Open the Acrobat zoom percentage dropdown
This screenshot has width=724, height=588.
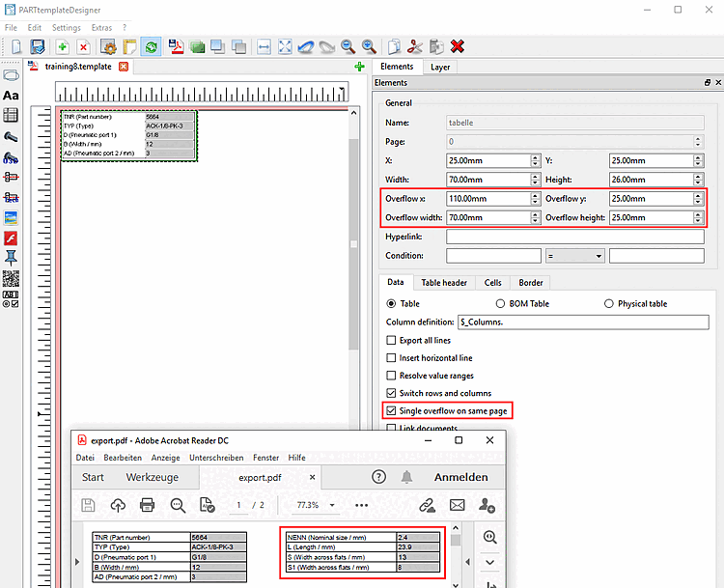(x=332, y=505)
